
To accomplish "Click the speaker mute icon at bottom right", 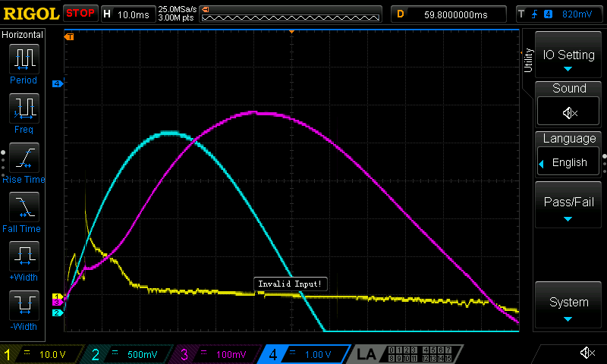I will tap(587, 353).
